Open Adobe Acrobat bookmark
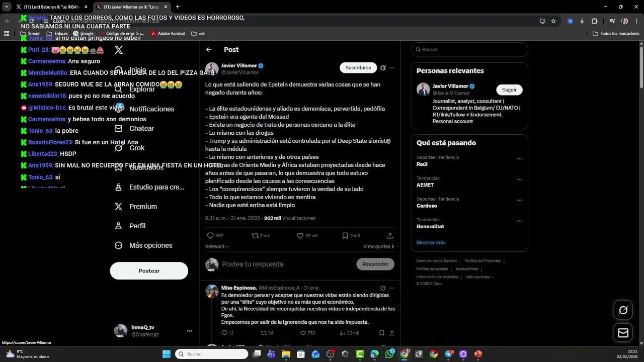This screenshot has height=362, width=644. tap(168, 34)
